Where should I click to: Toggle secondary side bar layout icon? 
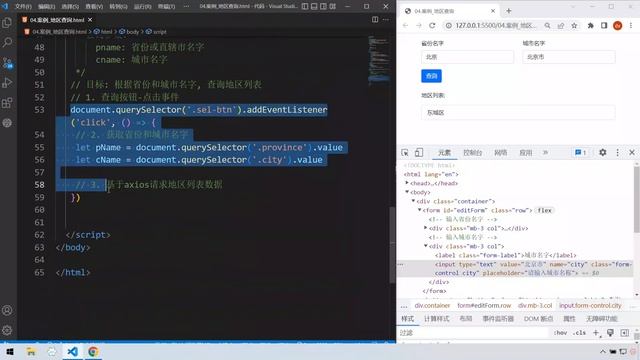point(323,6)
